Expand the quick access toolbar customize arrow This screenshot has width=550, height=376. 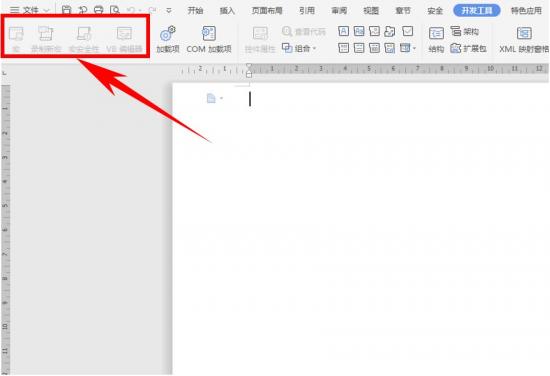point(169,11)
